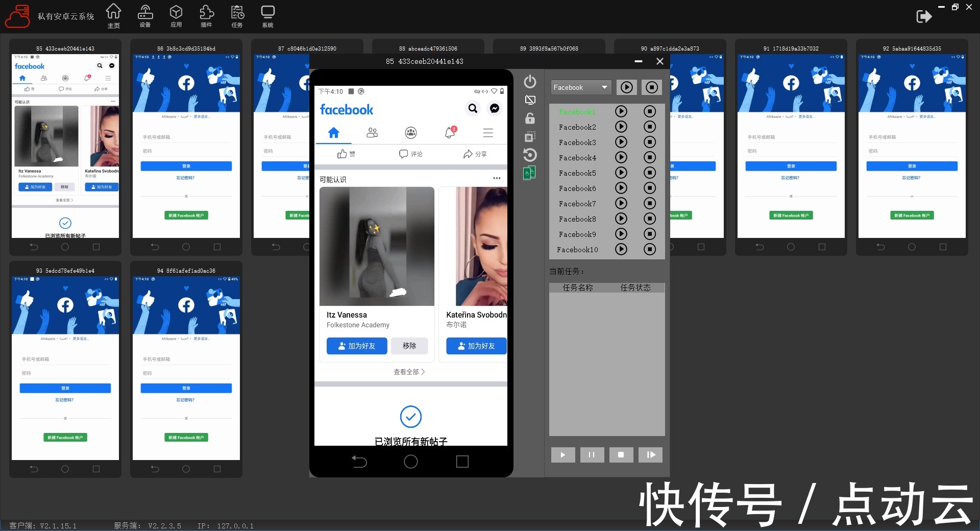Click the stop button next to Facebook dropdown
980x531 pixels.
coord(652,87)
